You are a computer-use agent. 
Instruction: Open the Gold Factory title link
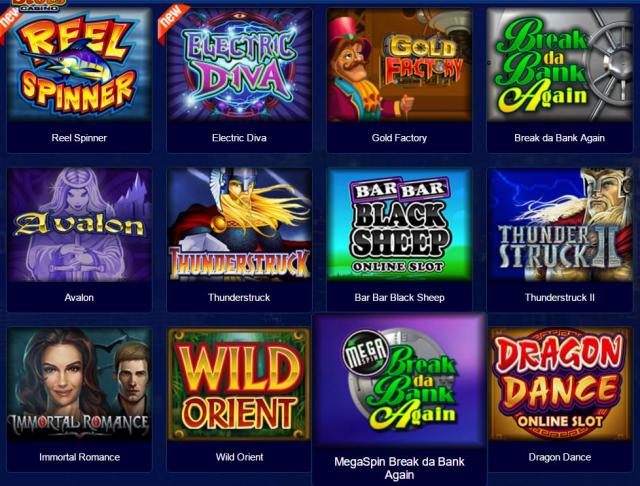[399, 138]
